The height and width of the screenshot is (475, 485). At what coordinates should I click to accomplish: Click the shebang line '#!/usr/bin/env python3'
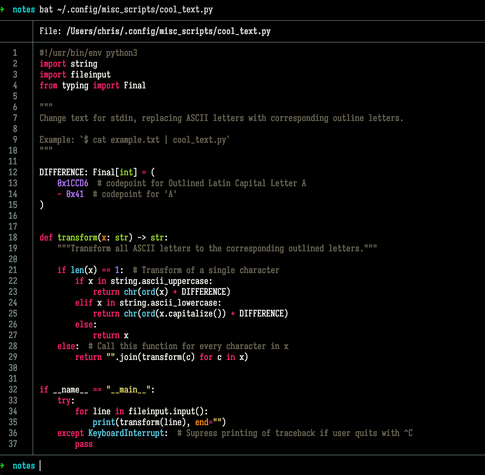(88, 53)
